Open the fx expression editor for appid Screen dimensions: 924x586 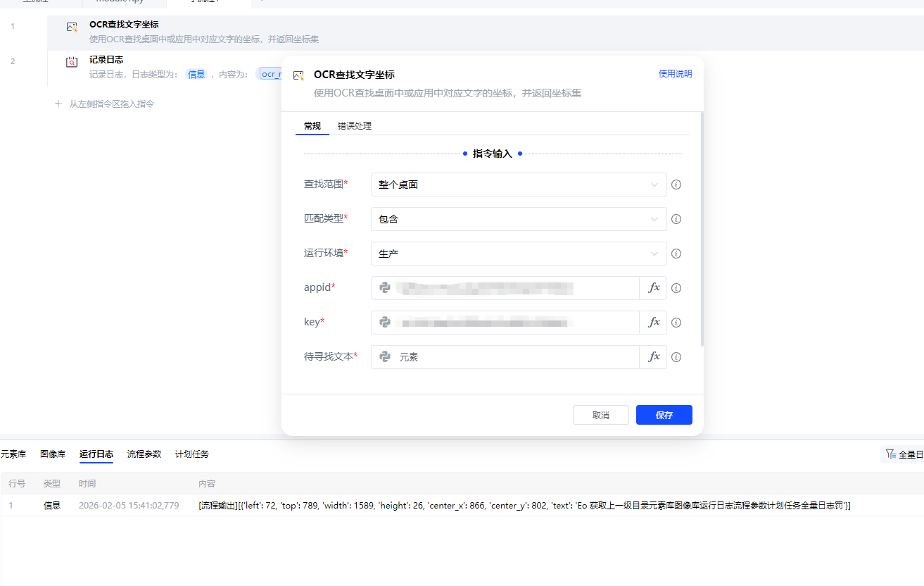coord(654,287)
